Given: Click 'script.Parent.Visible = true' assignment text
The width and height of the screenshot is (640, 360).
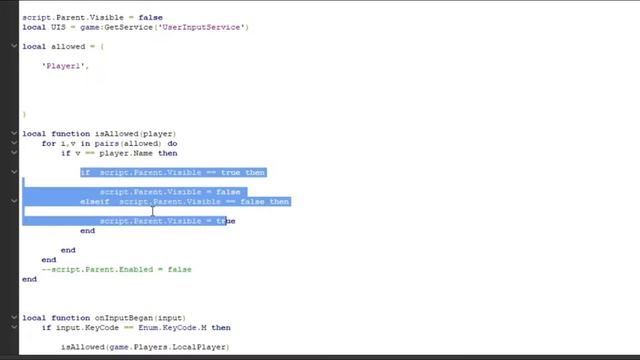Looking at the screenshot, I should tap(168, 221).
